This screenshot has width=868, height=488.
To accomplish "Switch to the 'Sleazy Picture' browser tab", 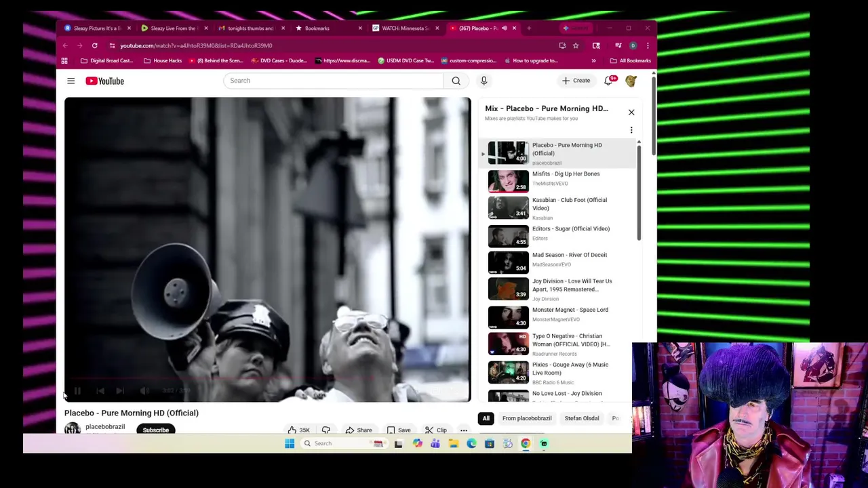I will [97, 28].
